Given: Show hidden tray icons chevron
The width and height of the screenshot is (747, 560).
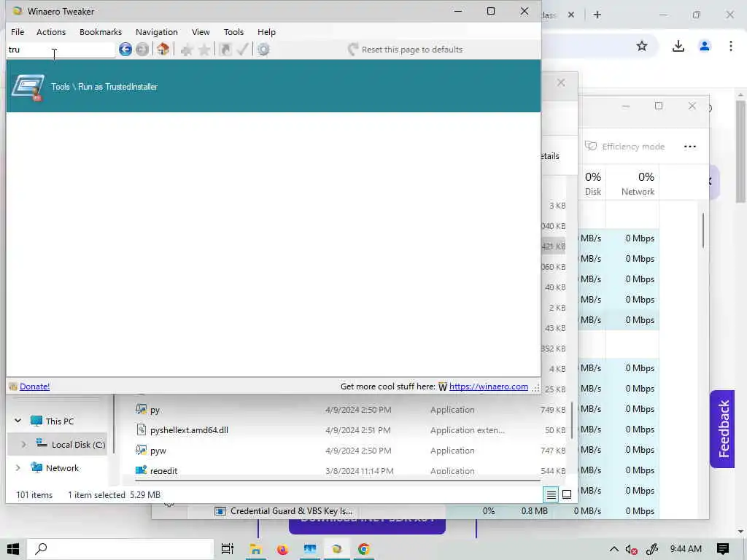Looking at the screenshot, I should coord(614,549).
